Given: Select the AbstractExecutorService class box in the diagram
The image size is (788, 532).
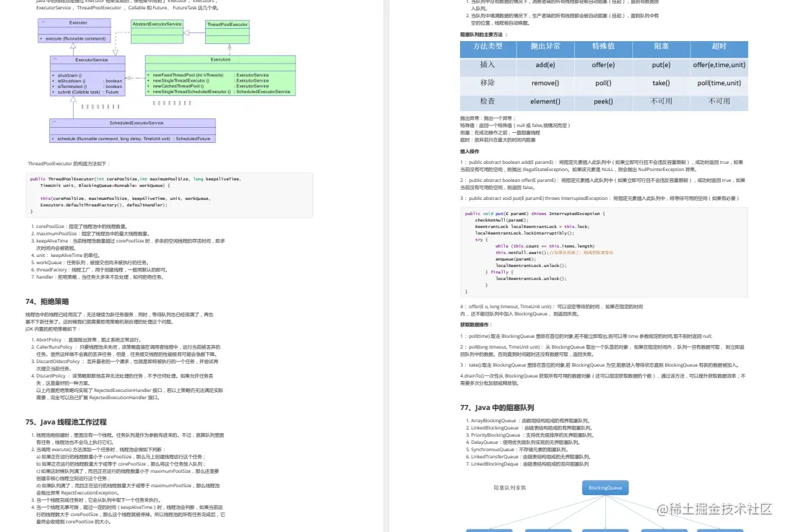Looking at the screenshot, I should (x=157, y=31).
